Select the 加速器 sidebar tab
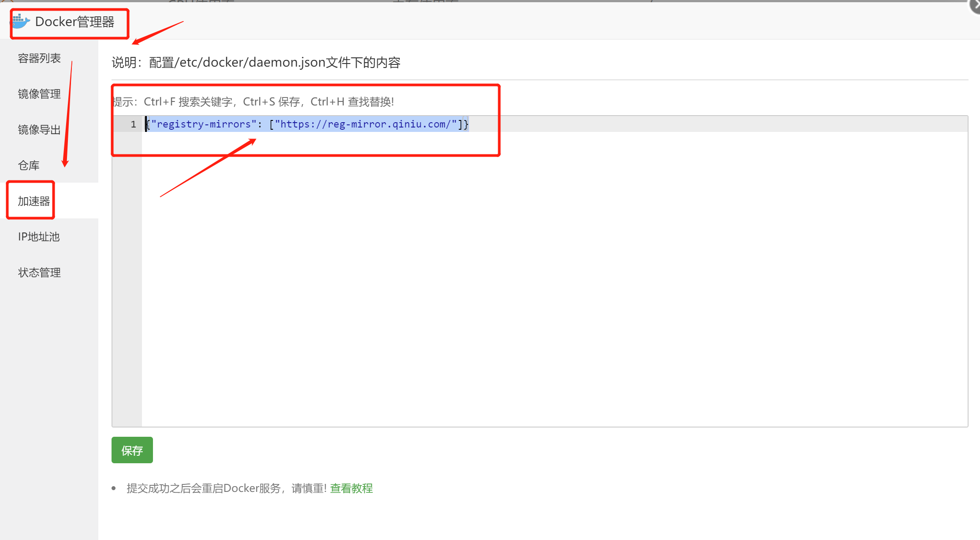980x540 pixels. coord(34,201)
